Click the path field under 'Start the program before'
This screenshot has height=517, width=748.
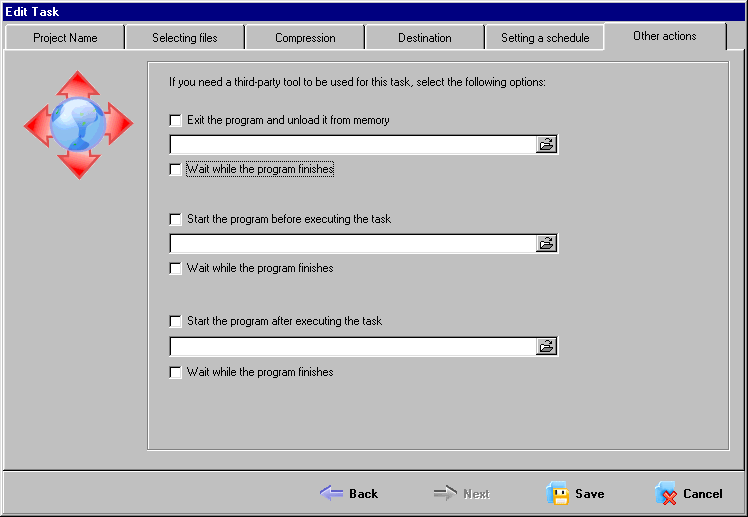353,243
